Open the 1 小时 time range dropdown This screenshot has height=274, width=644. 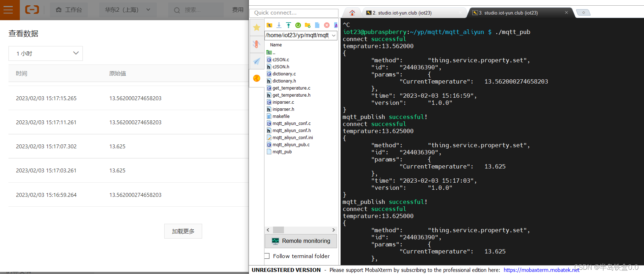46,53
